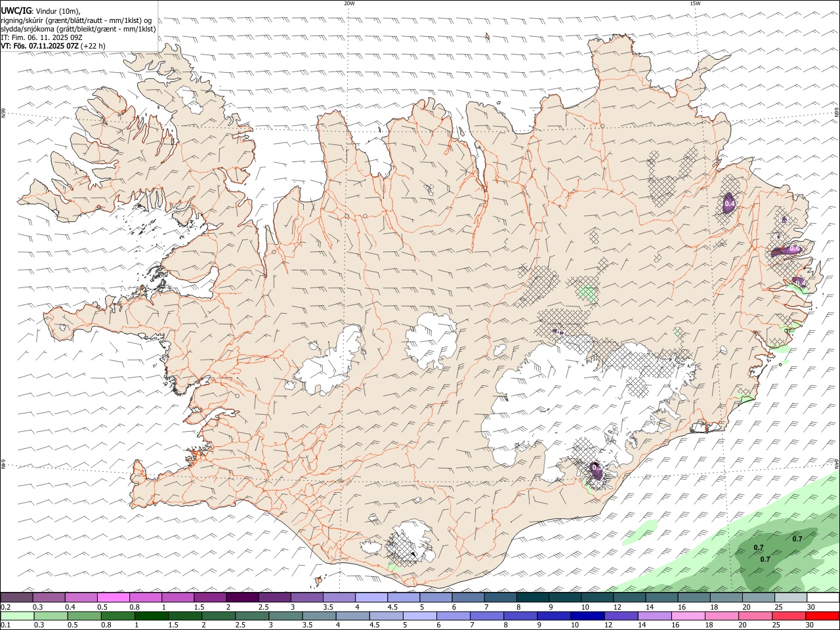Pick the 0.5 bright pink swatch in the snow scale

tap(113, 597)
